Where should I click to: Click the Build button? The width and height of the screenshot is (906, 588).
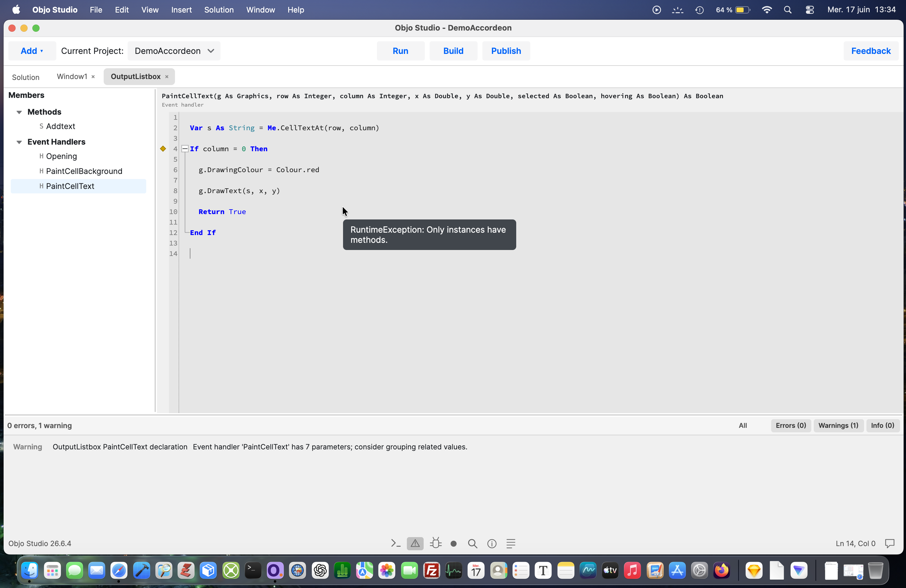click(x=453, y=51)
